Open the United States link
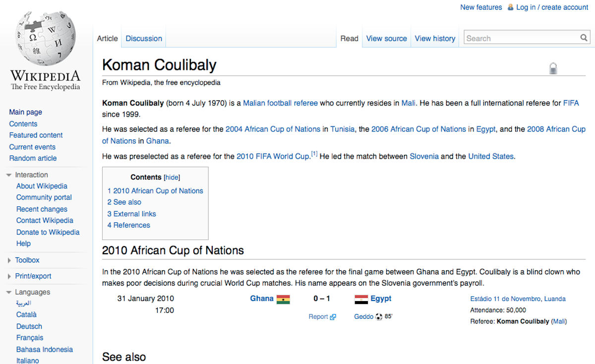 coord(491,156)
